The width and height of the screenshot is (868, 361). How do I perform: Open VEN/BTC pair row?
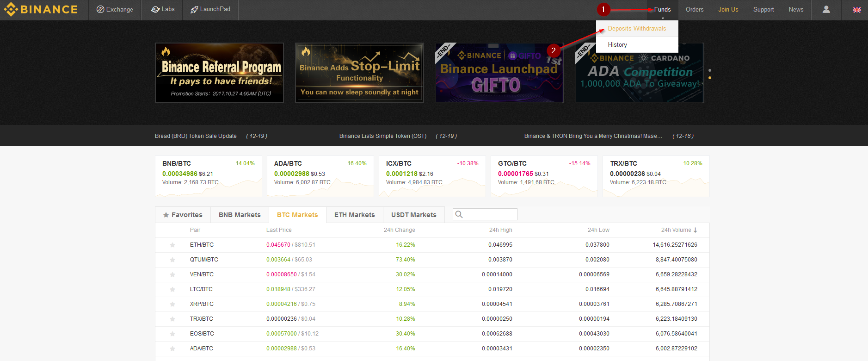(x=432, y=274)
